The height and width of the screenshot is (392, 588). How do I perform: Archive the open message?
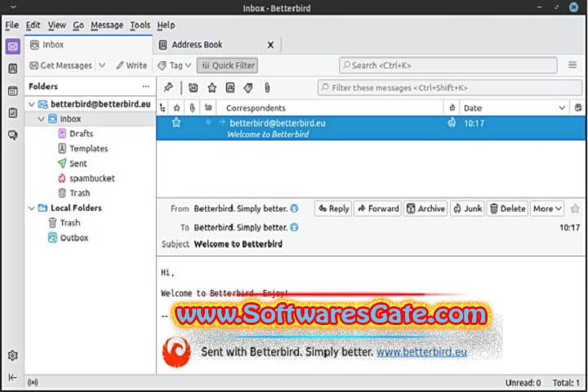tap(425, 208)
